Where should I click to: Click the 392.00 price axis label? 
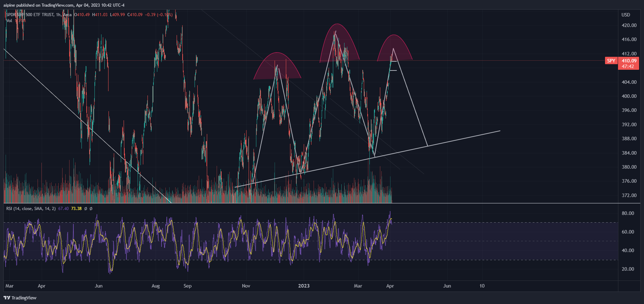[629, 124]
